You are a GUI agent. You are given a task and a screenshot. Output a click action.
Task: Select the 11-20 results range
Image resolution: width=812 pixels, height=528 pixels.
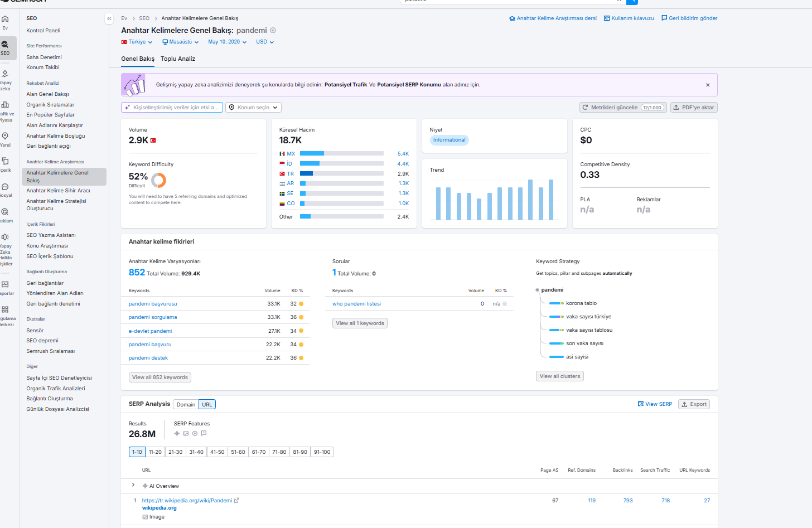pos(155,452)
